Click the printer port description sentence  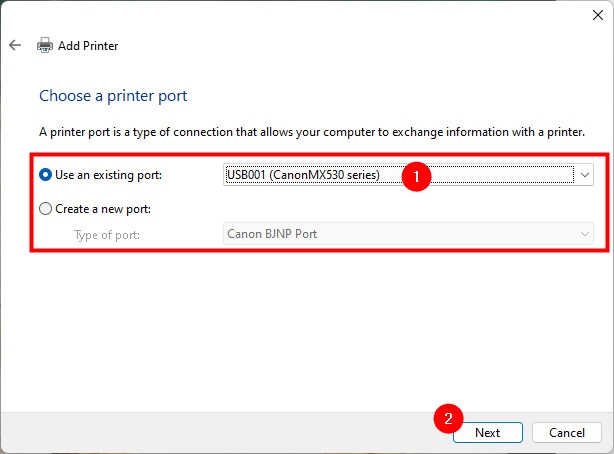coord(312,132)
